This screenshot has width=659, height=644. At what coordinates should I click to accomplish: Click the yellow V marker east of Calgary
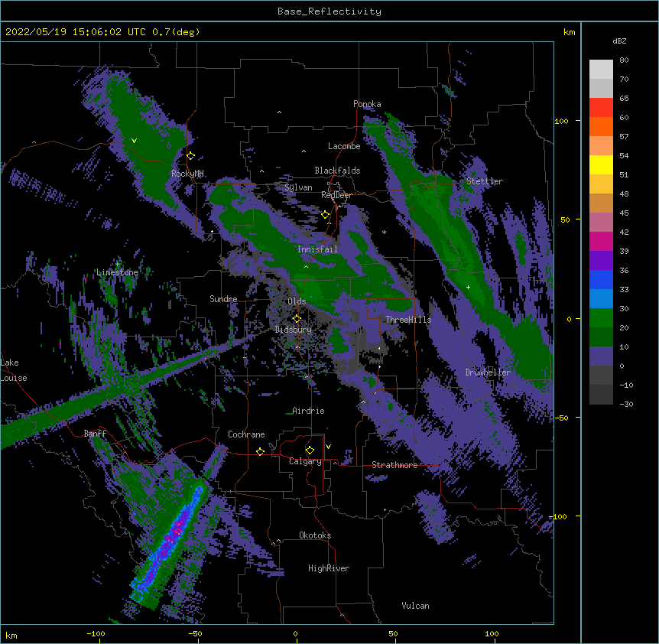pyautogui.click(x=328, y=447)
